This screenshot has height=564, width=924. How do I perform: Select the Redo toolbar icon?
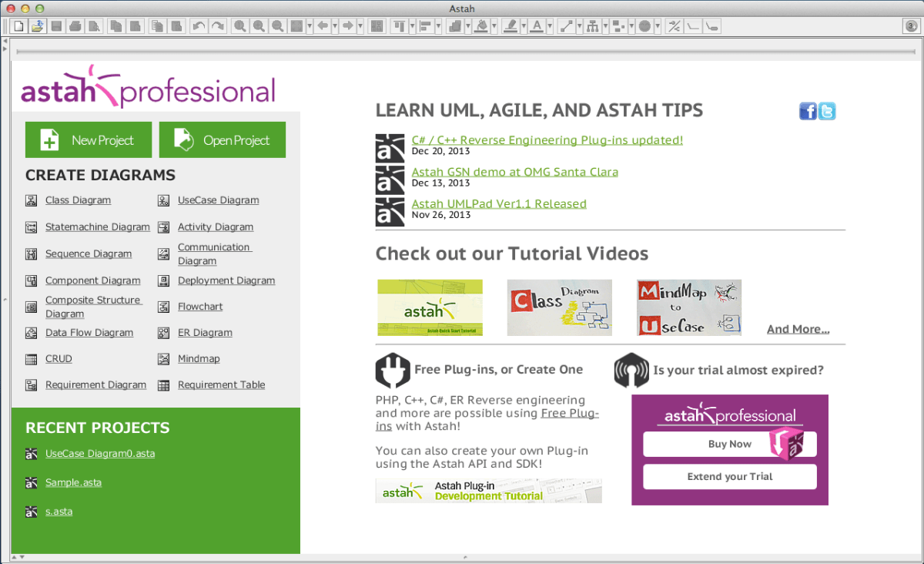click(x=218, y=25)
